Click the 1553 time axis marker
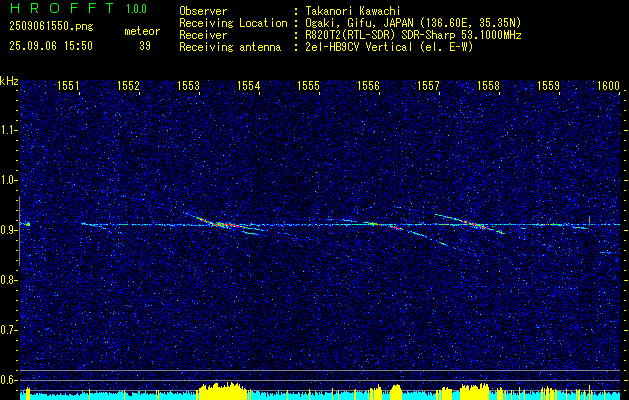This screenshot has width=629, height=400. [189, 85]
